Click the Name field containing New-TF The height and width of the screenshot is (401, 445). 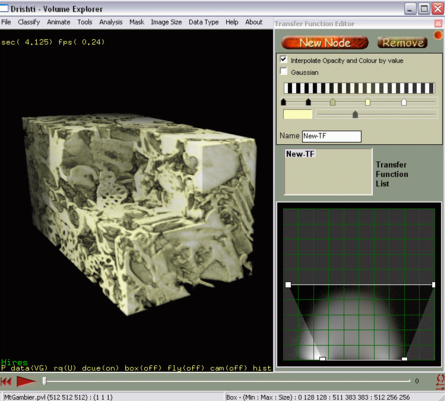tap(332, 136)
